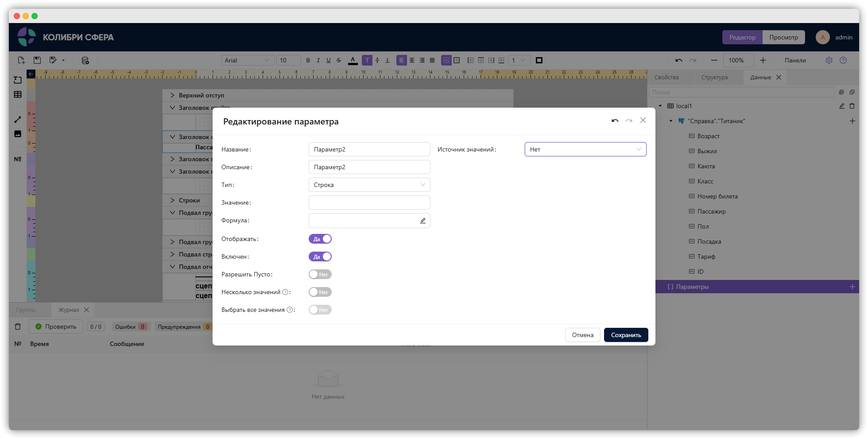Select the image tool in left sidebar
The width and height of the screenshot is (868, 439).
pyautogui.click(x=18, y=134)
